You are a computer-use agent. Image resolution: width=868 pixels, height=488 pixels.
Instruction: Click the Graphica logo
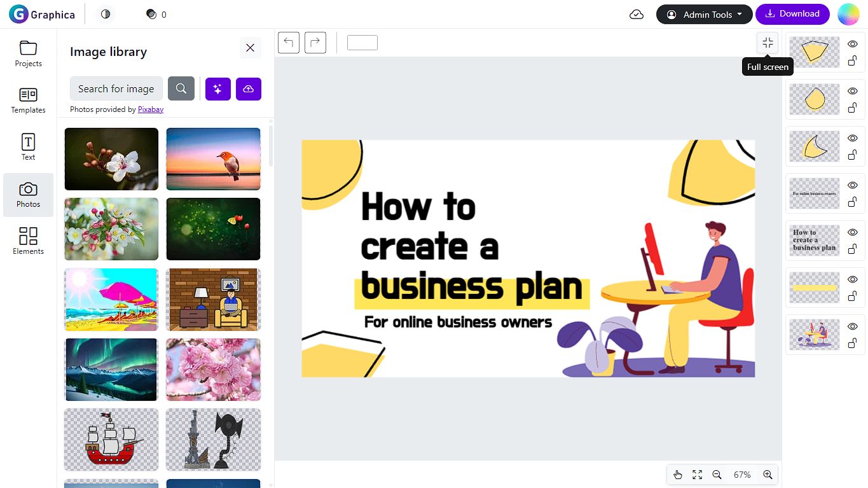42,14
